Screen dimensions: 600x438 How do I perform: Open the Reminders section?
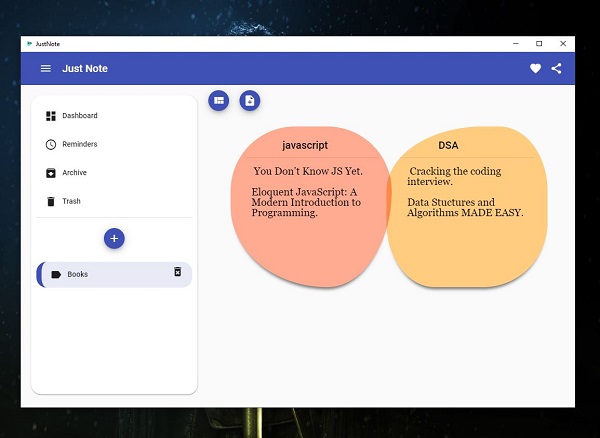(x=114, y=144)
